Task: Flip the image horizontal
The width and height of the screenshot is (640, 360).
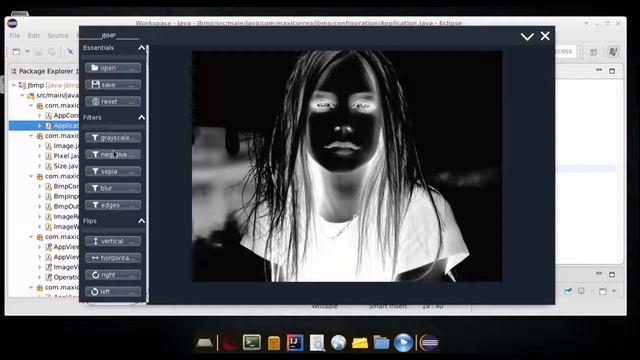Action: (x=113, y=258)
